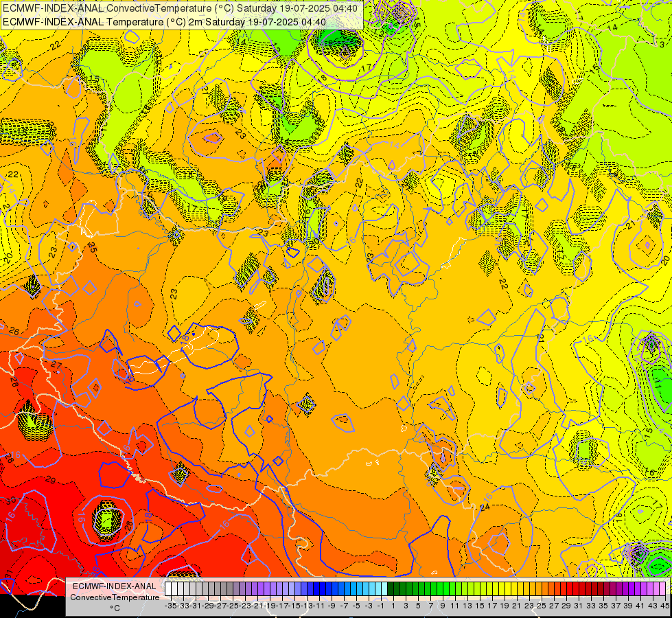672x618 pixels.
Task: Click the 24 isotherm label on map
Action: pos(485,507)
